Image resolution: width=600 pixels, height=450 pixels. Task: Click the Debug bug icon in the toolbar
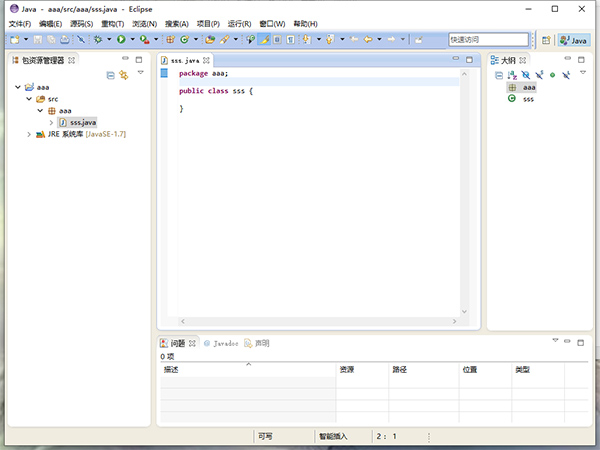point(98,40)
